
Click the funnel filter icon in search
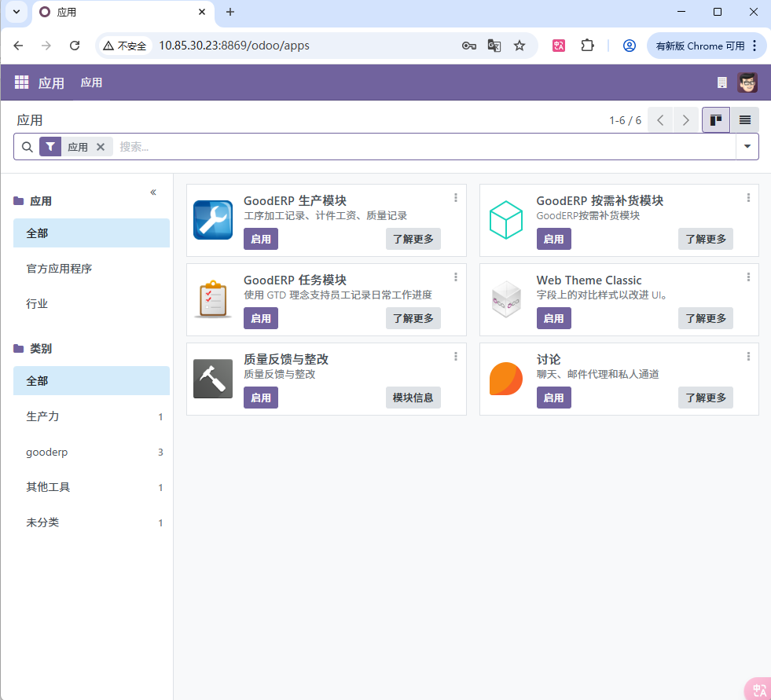pyautogui.click(x=50, y=147)
